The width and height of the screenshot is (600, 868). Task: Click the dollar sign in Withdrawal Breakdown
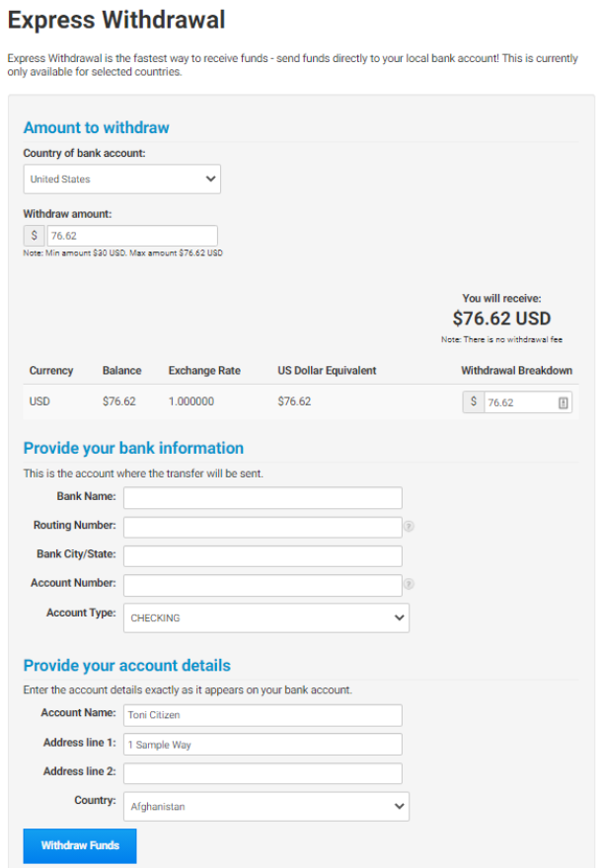tap(473, 401)
